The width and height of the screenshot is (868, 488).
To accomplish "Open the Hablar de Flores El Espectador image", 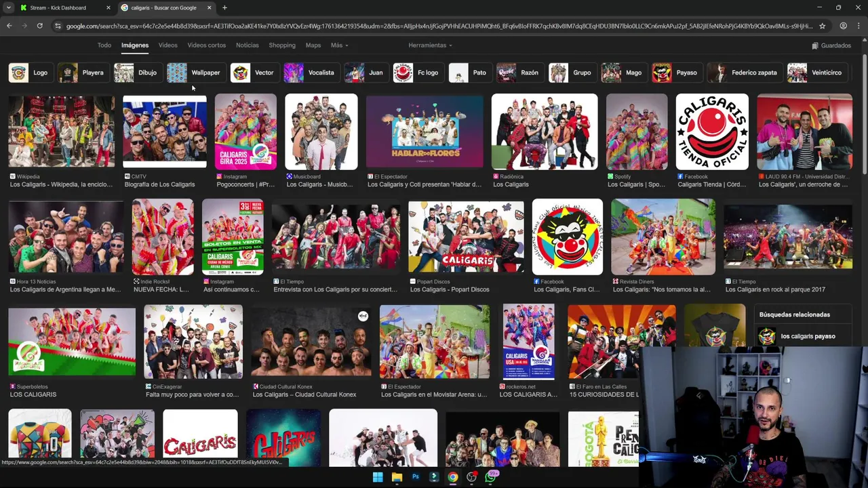I will [425, 131].
